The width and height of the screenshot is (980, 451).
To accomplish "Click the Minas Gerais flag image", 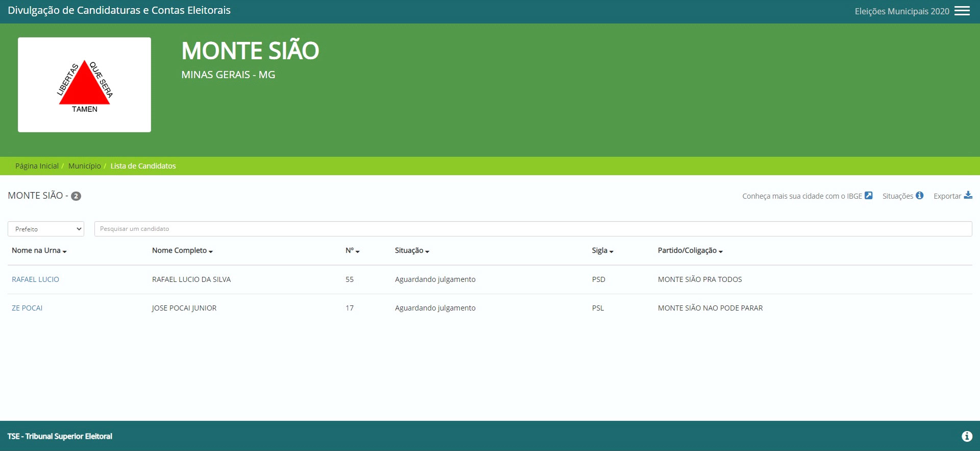I will [84, 85].
